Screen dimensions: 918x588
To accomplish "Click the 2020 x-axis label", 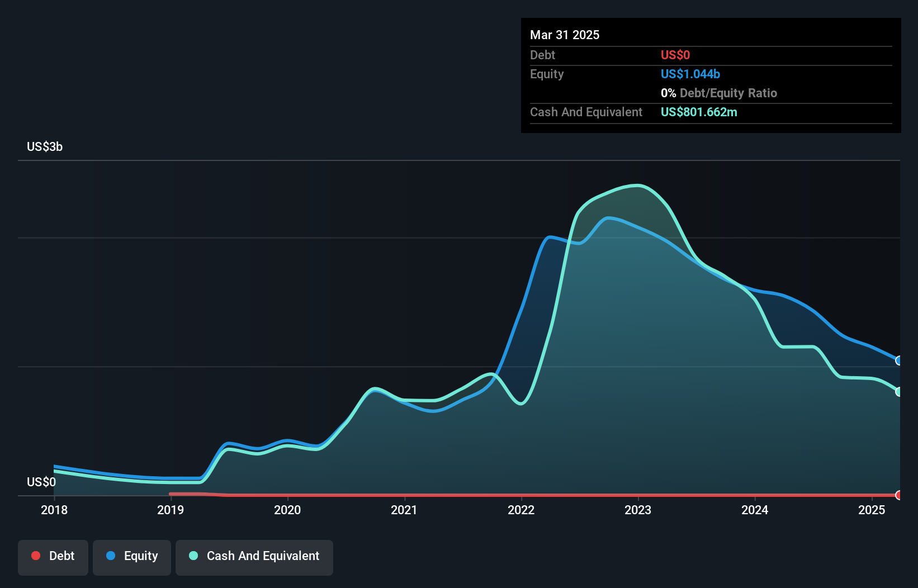I will click(x=287, y=510).
